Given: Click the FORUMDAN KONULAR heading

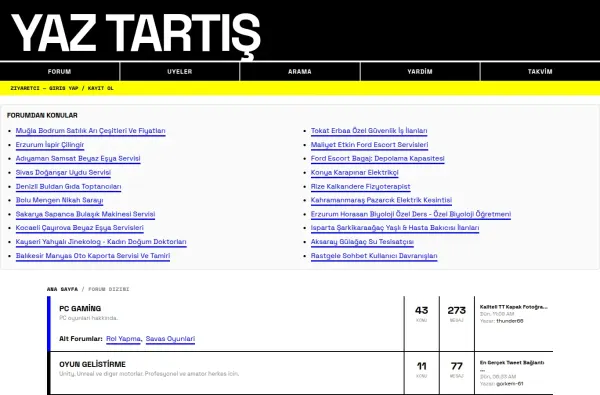Looking at the screenshot, I should coord(42,115).
